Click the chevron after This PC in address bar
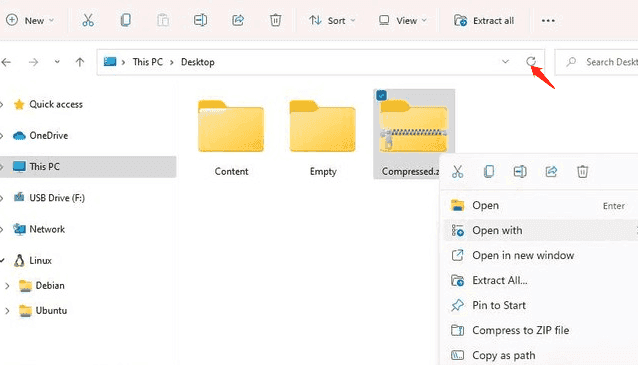The height and width of the screenshot is (365, 638). [x=172, y=62]
